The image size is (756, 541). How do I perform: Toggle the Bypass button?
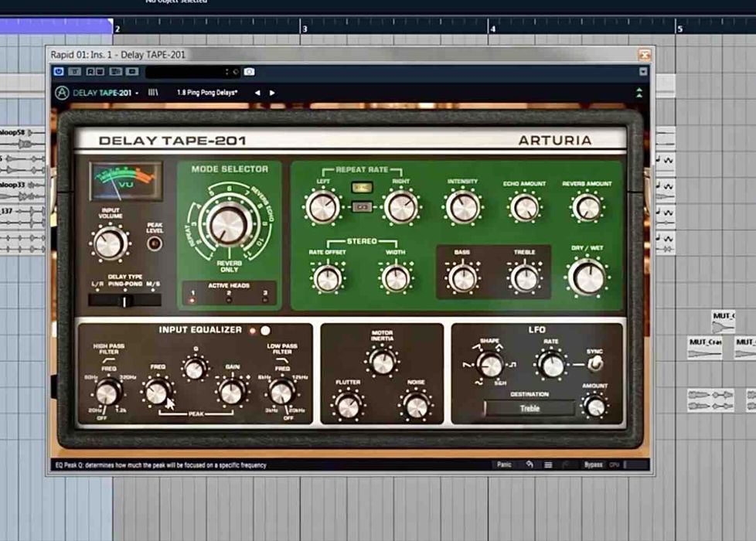click(x=593, y=464)
